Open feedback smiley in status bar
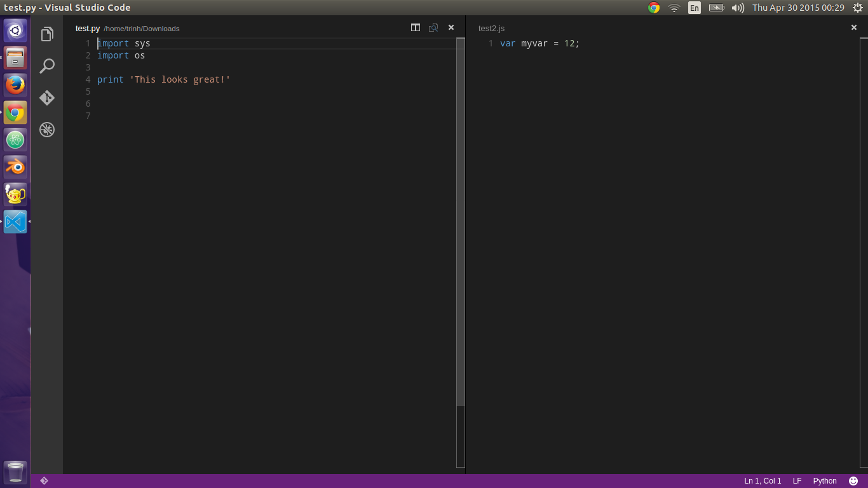This screenshot has width=868, height=488. tap(853, 481)
